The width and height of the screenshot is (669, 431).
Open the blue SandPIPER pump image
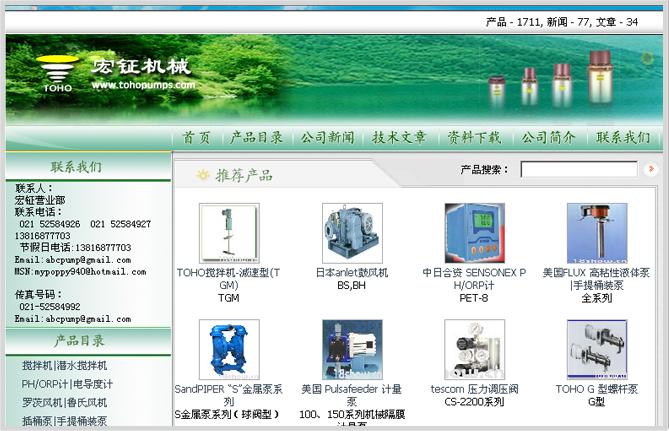coord(229,349)
